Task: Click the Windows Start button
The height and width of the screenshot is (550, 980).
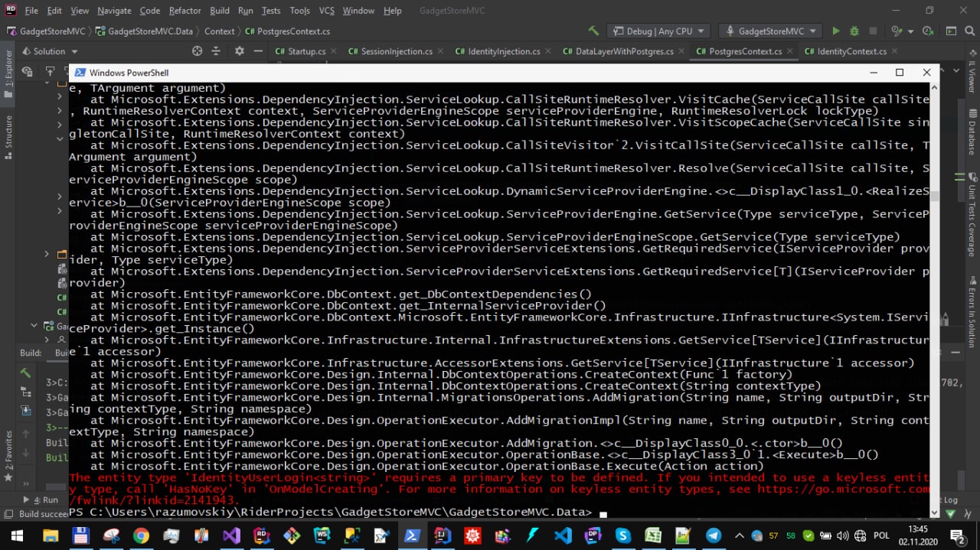Action: tap(15, 535)
